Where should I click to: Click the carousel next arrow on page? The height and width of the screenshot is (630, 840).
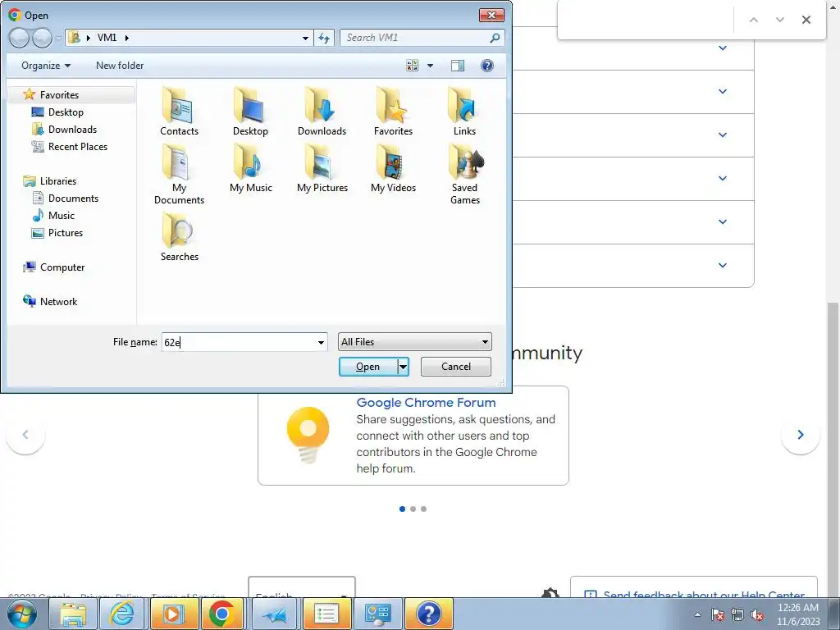801,435
